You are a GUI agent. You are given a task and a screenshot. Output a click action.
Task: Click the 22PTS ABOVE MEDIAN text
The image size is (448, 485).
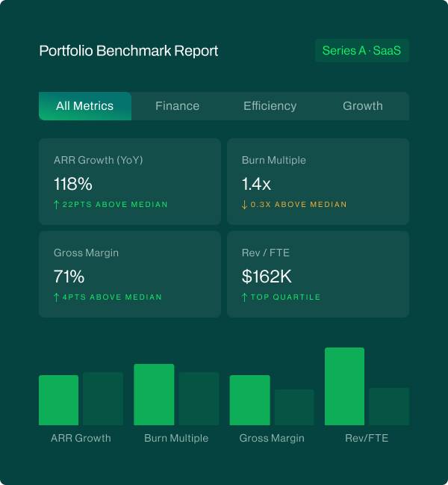(115, 205)
